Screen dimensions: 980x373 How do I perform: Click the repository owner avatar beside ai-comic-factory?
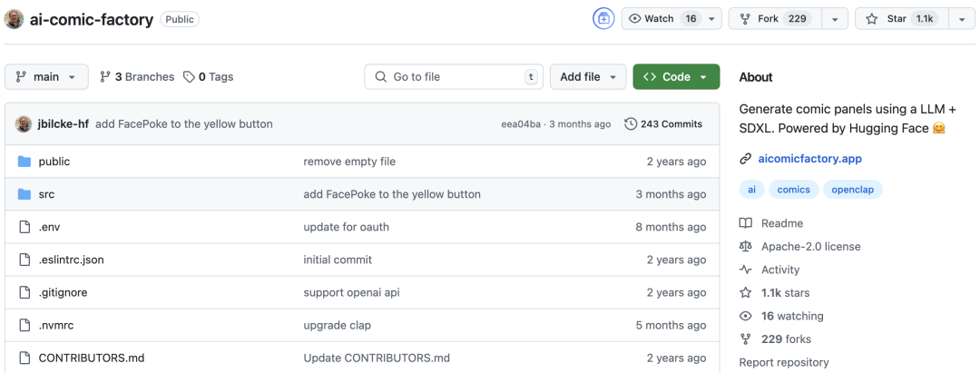pyautogui.click(x=15, y=19)
